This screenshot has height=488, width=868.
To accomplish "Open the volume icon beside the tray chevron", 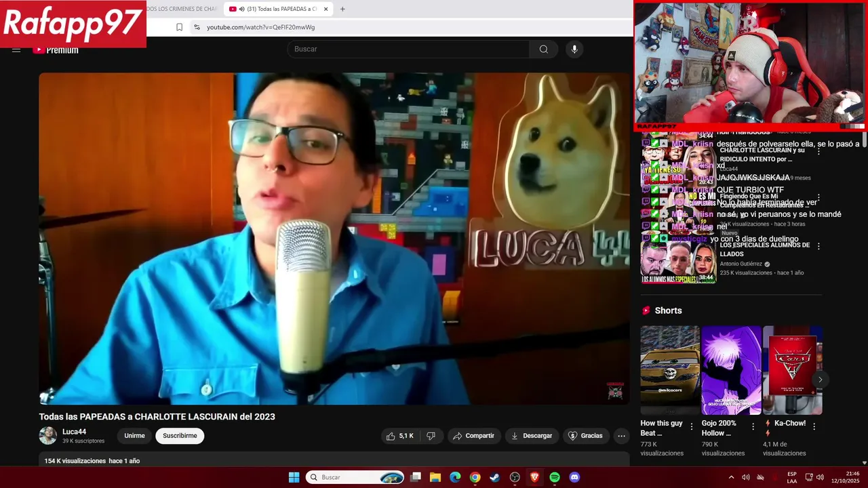I will [x=746, y=477].
